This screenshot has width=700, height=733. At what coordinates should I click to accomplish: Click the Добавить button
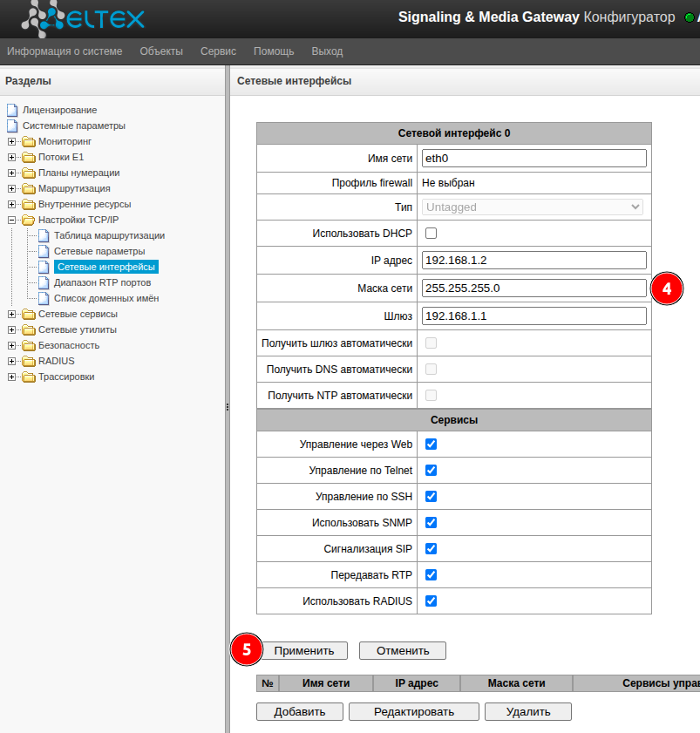[299, 711]
